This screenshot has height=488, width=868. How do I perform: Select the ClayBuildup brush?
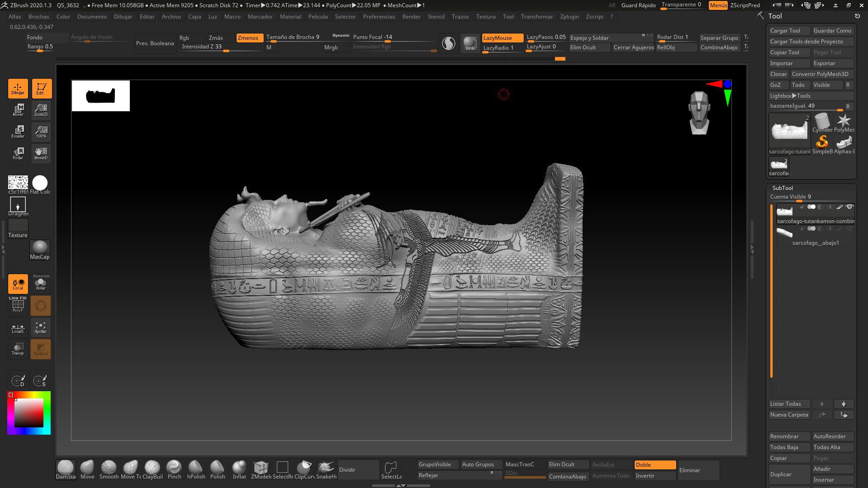coord(152,470)
